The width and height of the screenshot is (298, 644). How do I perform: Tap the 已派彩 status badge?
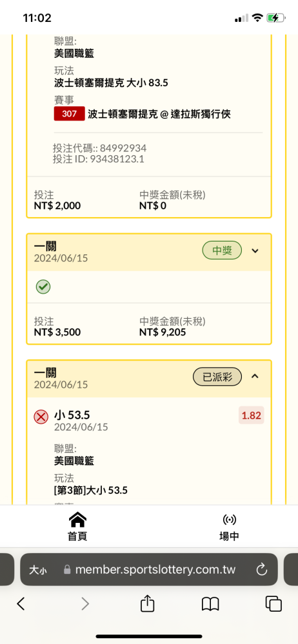(x=217, y=377)
